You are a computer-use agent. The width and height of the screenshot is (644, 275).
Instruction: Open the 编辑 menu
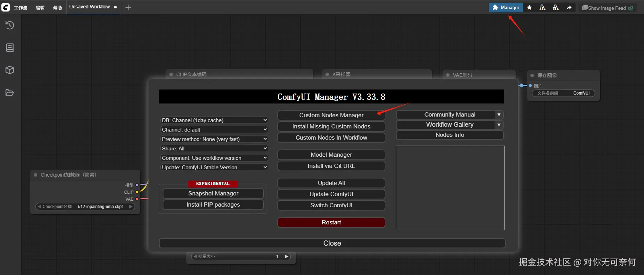40,8
